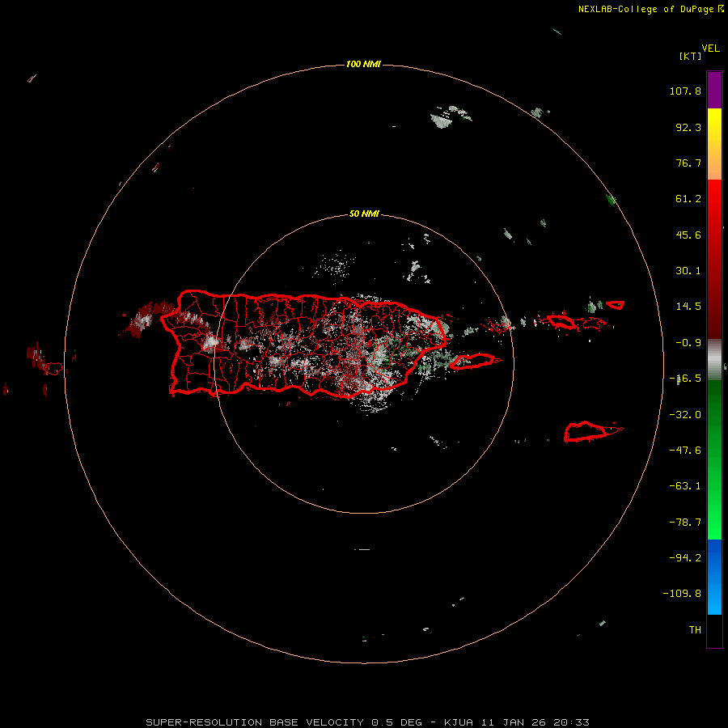Click the 107.8 velocity scale value
The height and width of the screenshot is (728, 728).
[x=685, y=91]
